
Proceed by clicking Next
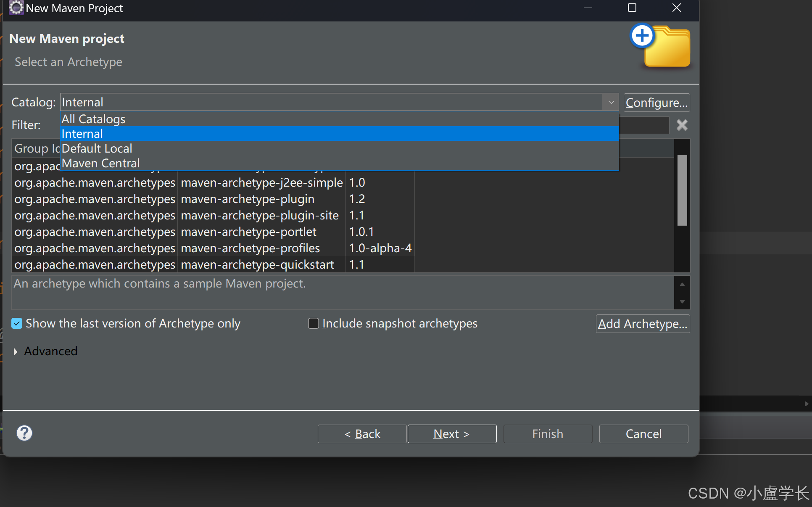coord(451,433)
